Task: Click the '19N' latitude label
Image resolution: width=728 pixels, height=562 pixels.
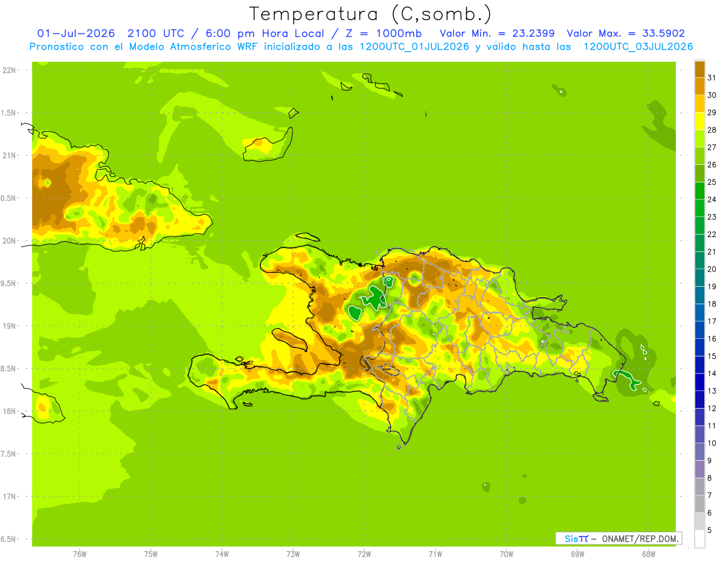Action: tap(8, 326)
